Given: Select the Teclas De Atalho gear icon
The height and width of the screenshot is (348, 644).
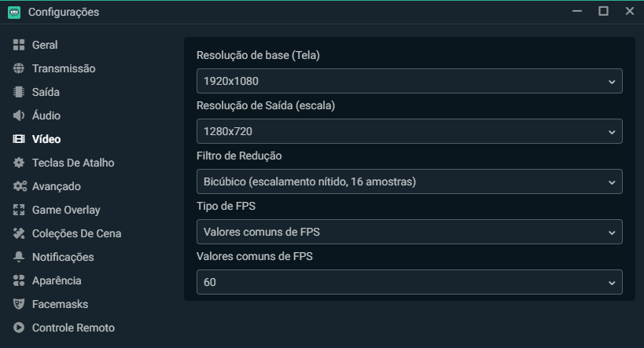Looking at the screenshot, I should tap(19, 163).
